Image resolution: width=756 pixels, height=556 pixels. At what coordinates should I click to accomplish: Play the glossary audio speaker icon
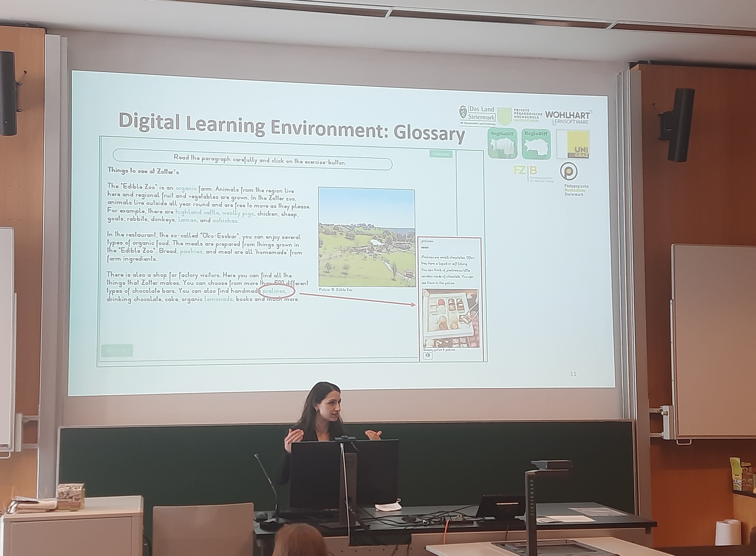click(428, 355)
